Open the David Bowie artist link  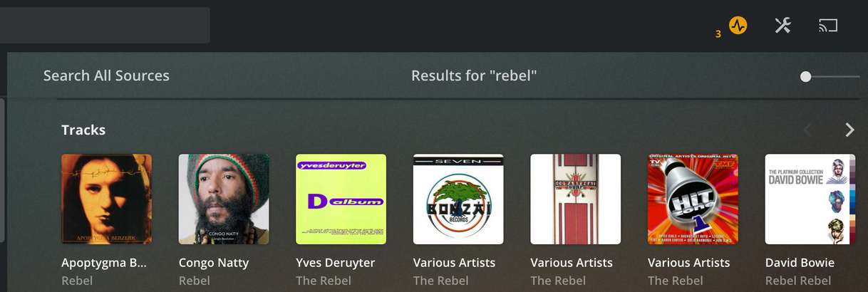800,263
